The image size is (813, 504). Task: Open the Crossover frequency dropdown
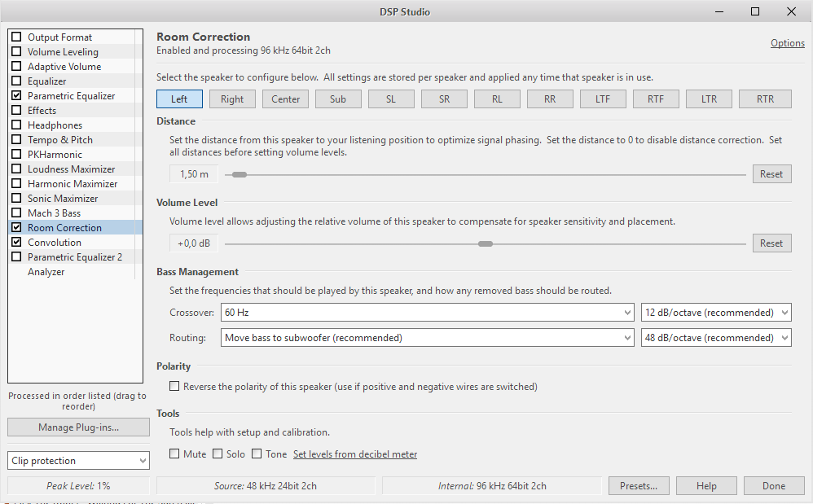pyautogui.click(x=427, y=313)
